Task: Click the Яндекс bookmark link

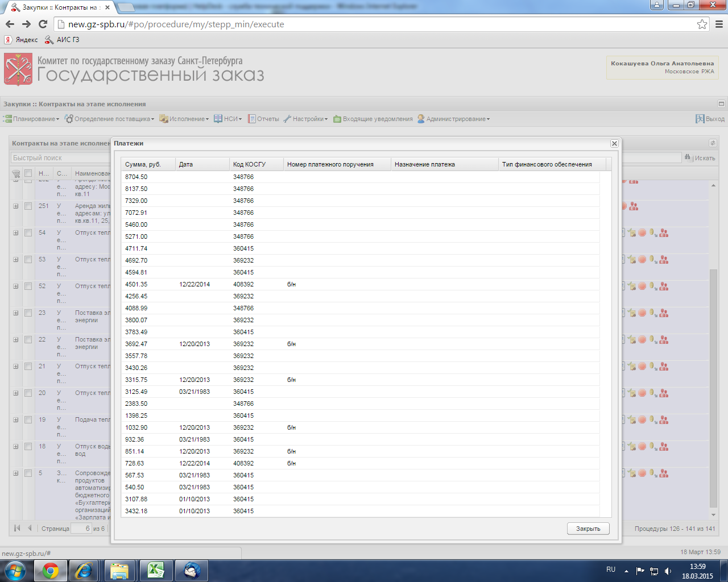Action: (x=22, y=40)
